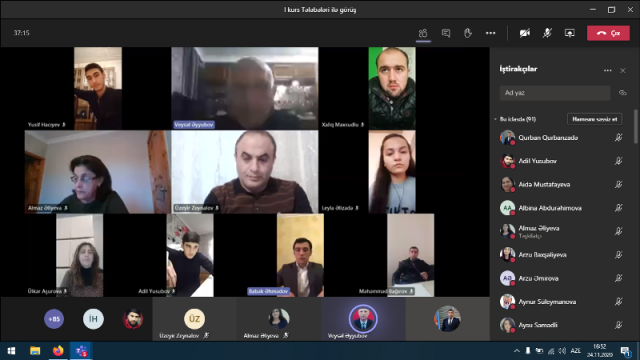Screen dimensions: 640x360
Task: Close the İştirakçılar participants panel
Action: point(623,71)
